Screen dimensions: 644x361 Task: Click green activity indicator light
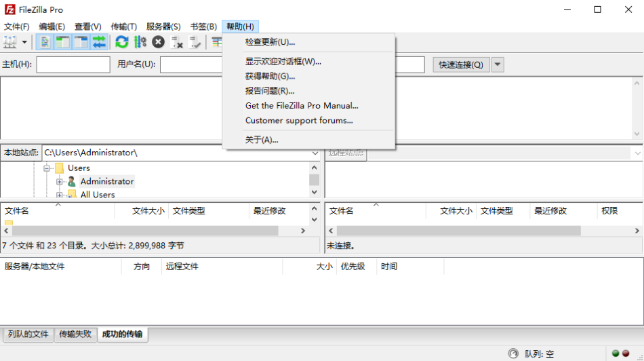(616, 353)
